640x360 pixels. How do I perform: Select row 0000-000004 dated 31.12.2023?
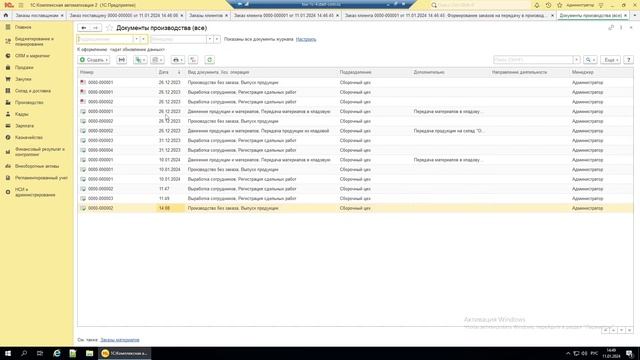(x=355, y=150)
